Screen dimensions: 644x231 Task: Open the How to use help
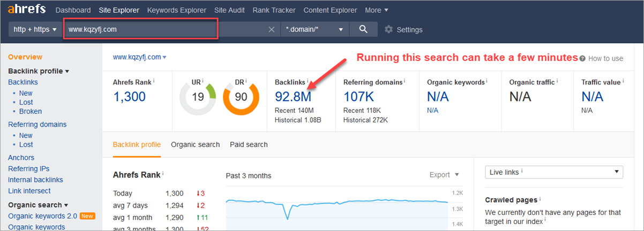click(601, 58)
